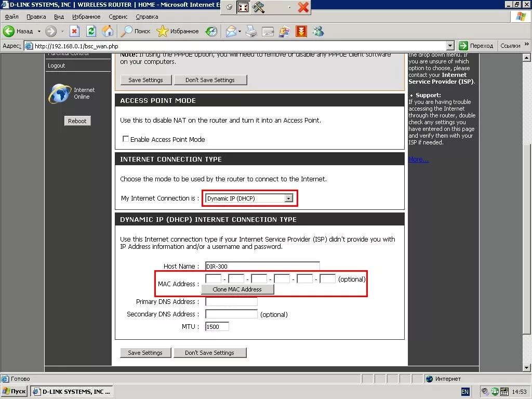Screen dimensions: 532x399
Task: Click the vertical scrollbar up arrow
Action: point(527,58)
